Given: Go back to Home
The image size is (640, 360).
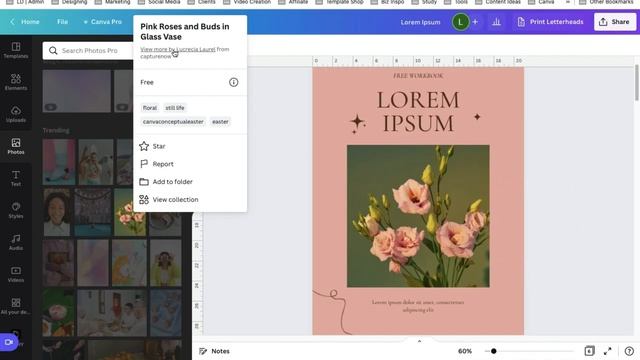Looking at the screenshot, I should [25, 22].
